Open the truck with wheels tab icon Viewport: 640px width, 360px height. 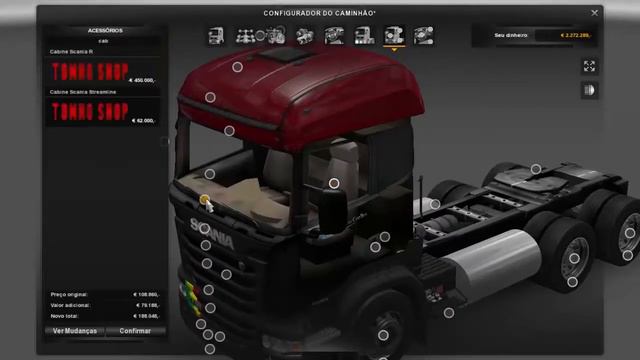pos(364,36)
